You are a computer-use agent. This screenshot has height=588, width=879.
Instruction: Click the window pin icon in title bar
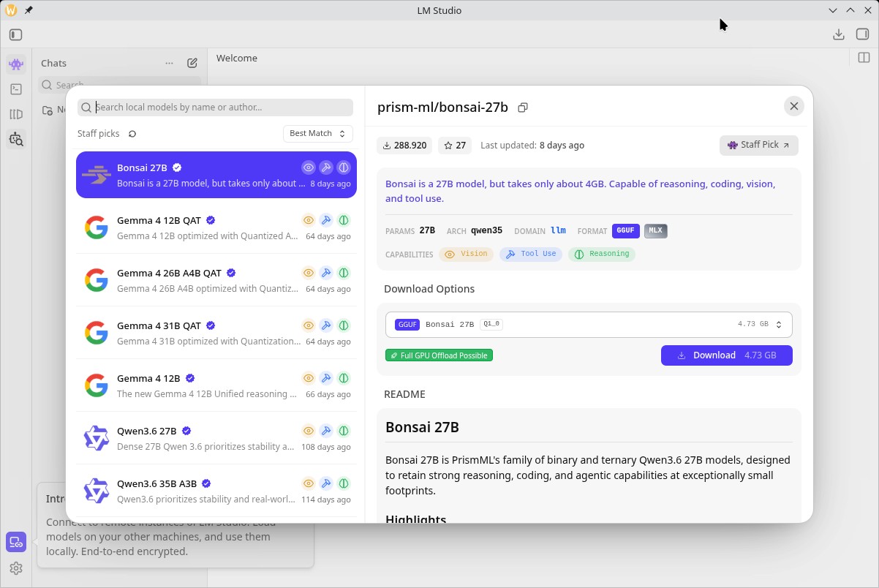tap(29, 10)
